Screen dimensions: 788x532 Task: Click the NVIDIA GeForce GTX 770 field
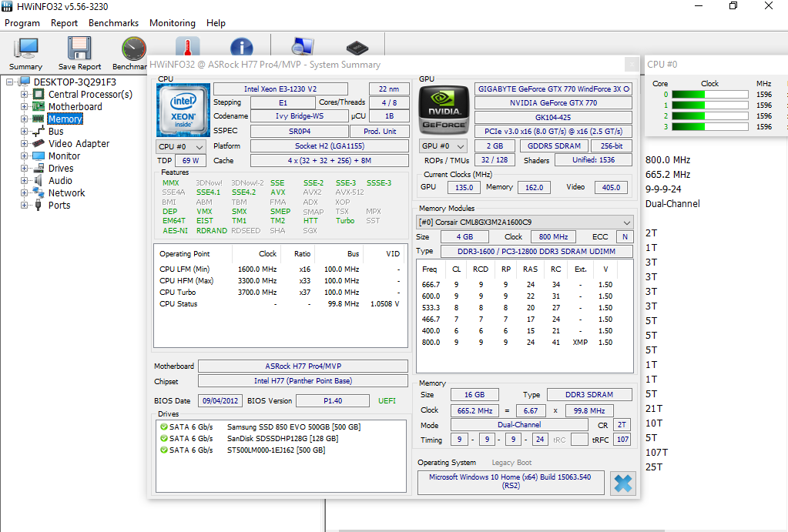(553, 103)
